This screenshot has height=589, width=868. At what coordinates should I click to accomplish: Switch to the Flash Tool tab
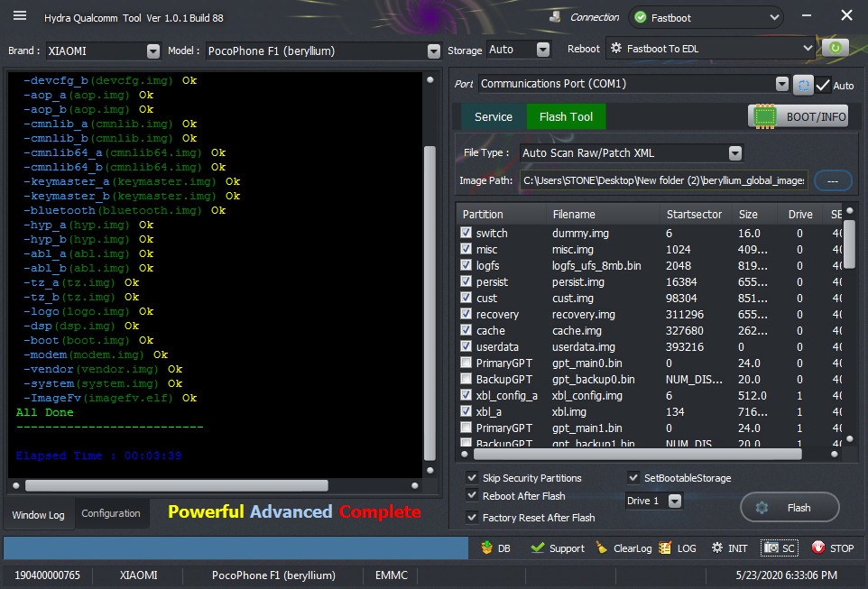pos(566,116)
